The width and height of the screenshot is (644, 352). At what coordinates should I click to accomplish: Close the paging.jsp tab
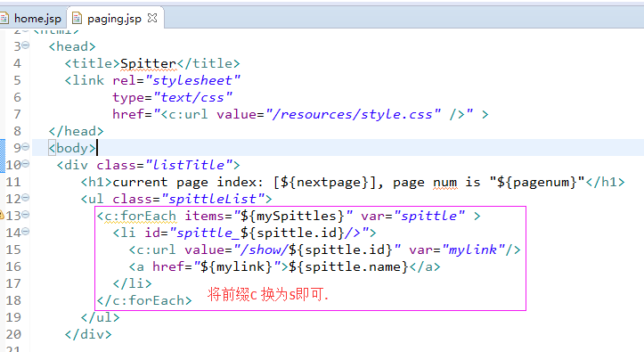point(152,18)
